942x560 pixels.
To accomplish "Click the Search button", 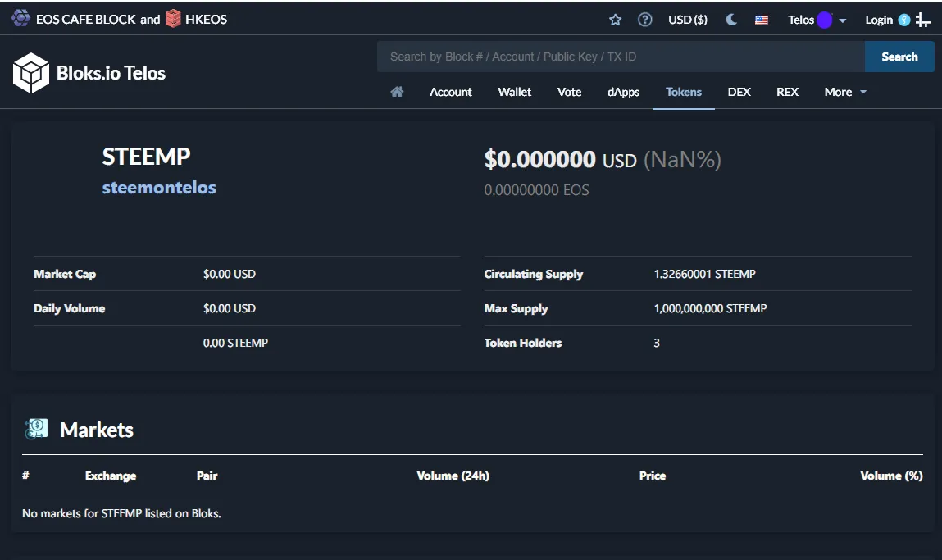I will click(x=899, y=57).
